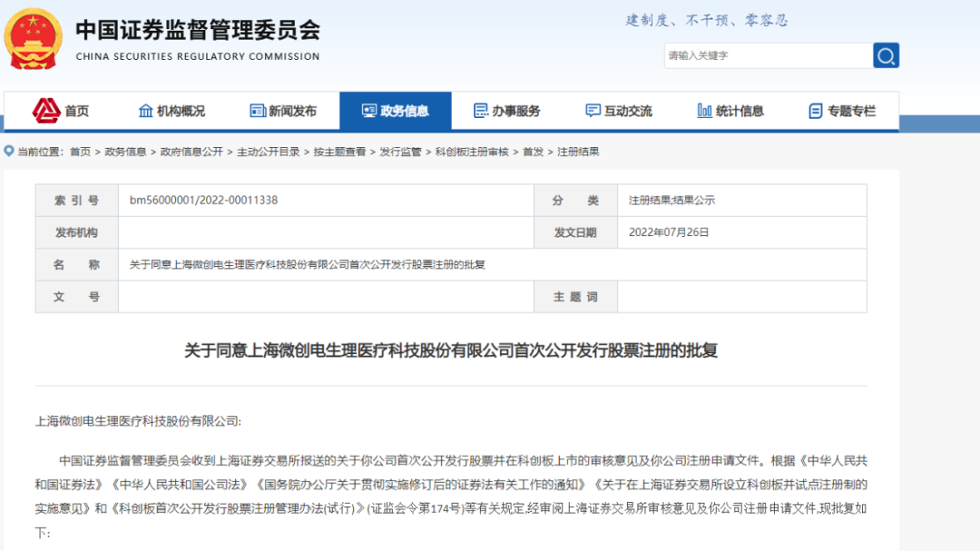Open the 专题专栏 navigation menu
980x551 pixels.
[842, 111]
